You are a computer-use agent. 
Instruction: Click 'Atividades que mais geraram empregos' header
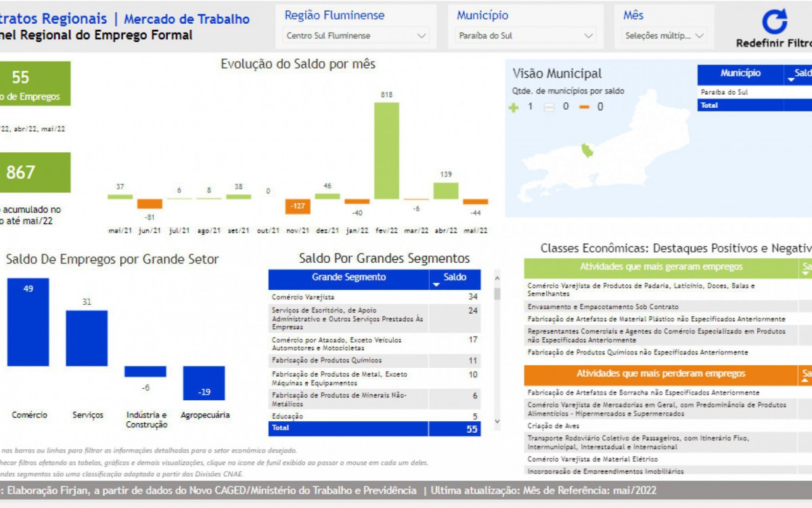coord(660,267)
